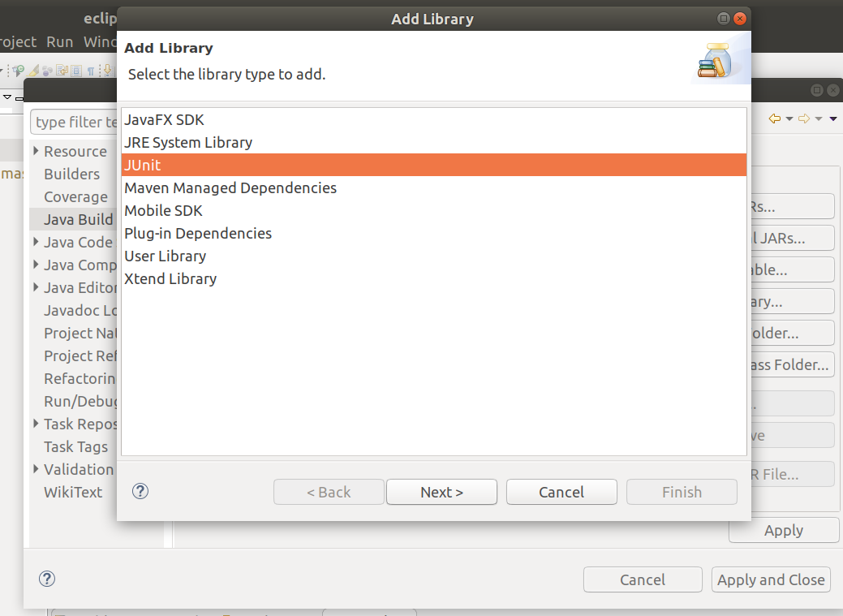Select Builders in properties tree
Image resolution: width=843 pixels, height=616 pixels.
pos(71,174)
